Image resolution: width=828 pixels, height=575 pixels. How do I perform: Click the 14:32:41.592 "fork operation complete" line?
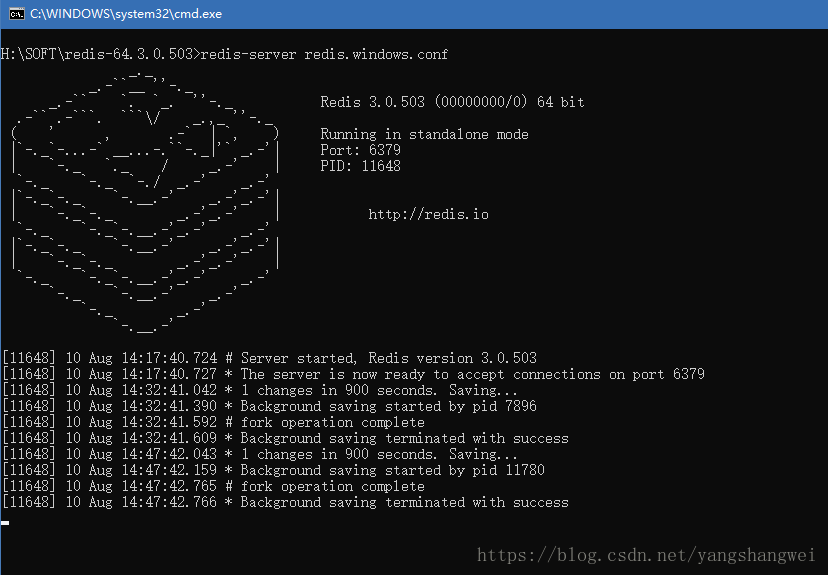tap(213, 422)
